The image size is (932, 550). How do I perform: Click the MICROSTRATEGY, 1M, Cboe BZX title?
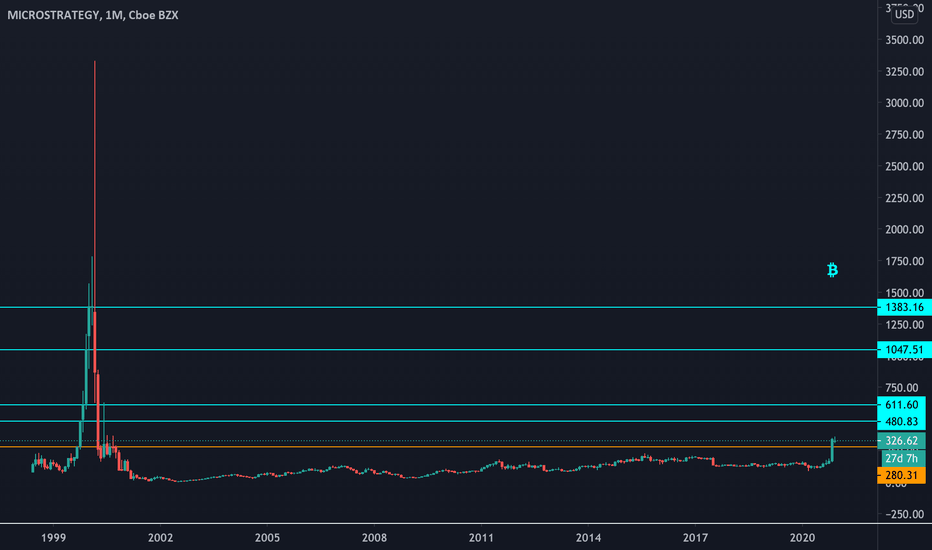tap(93, 15)
